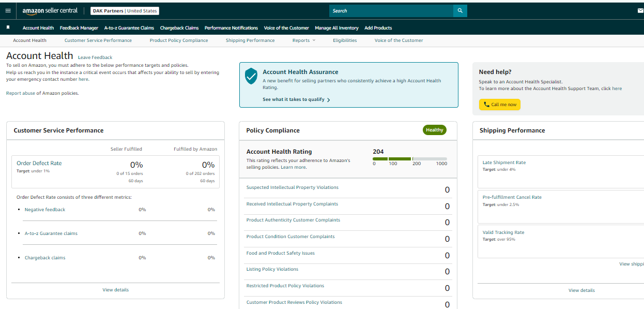Click the bookmark flag icon
Screen dimensions: 644x309
(8, 27)
